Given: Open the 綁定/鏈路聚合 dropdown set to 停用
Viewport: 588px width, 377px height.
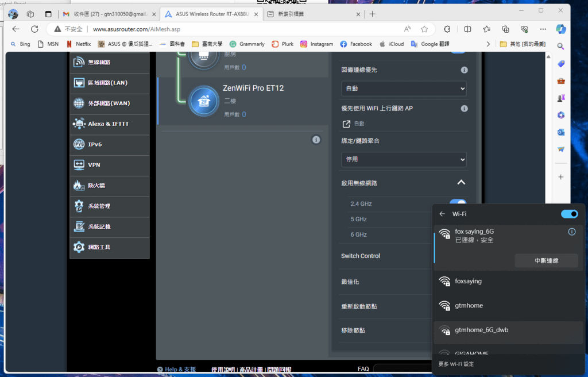Looking at the screenshot, I should coord(404,160).
